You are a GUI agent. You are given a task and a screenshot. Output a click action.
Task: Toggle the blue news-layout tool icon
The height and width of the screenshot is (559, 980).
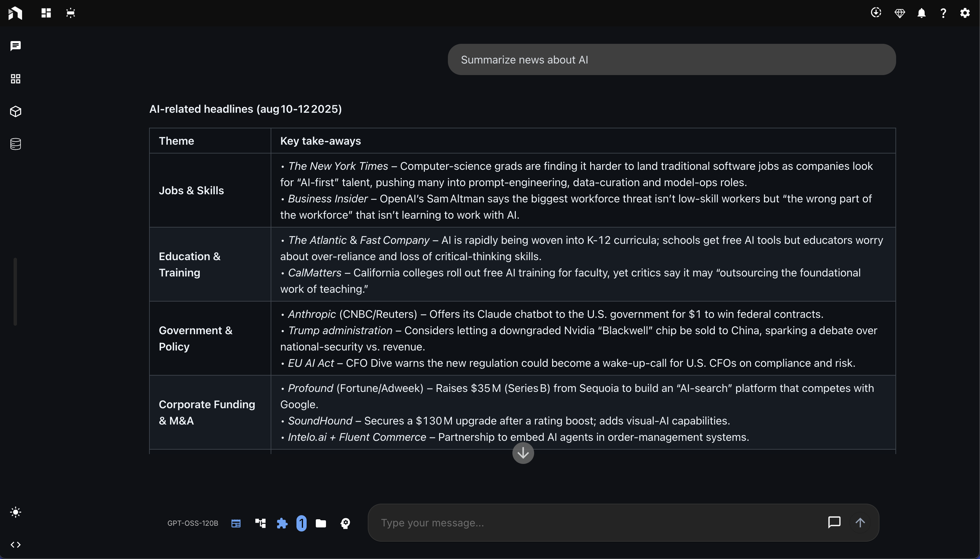click(x=236, y=523)
